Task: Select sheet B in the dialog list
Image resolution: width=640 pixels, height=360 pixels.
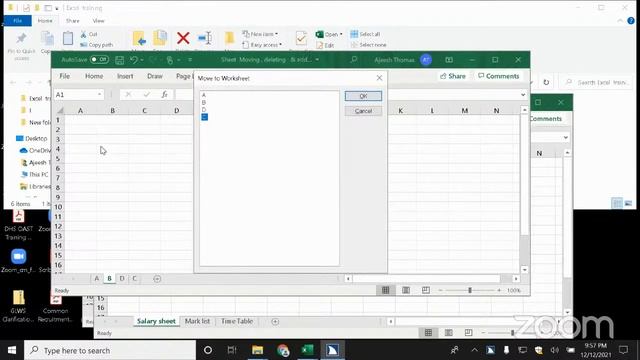Action: point(204,102)
